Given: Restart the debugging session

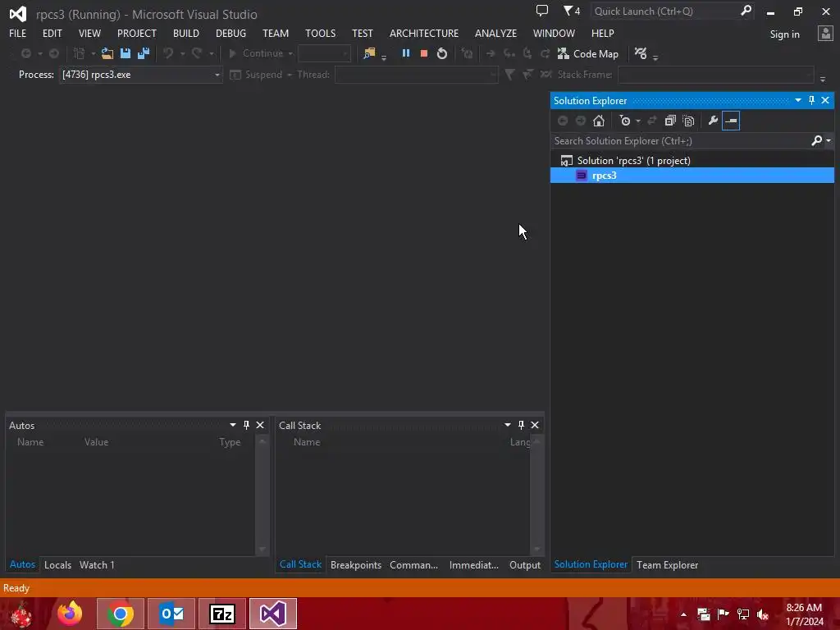Looking at the screenshot, I should click(x=442, y=53).
